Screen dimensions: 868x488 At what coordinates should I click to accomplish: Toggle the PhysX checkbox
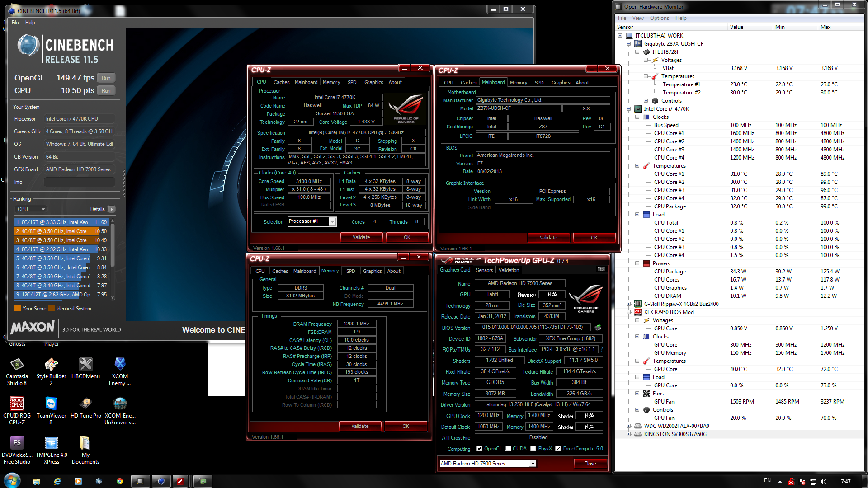(x=533, y=449)
